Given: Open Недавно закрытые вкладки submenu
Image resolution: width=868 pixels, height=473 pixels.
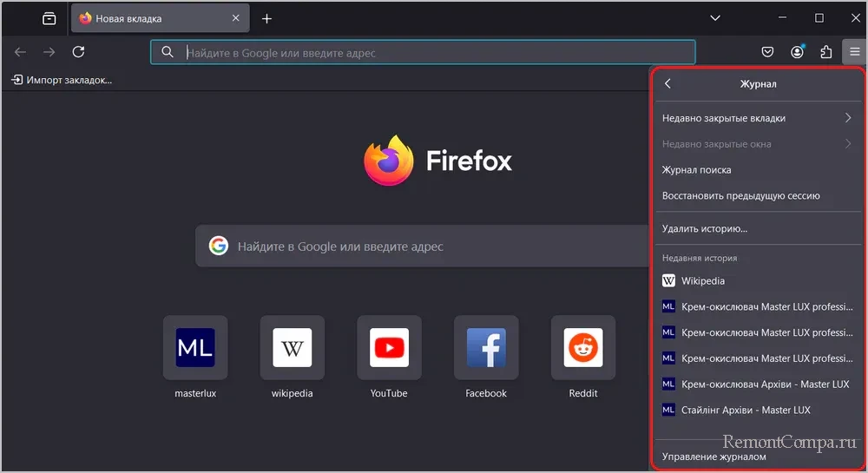Looking at the screenshot, I should coord(757,118).
